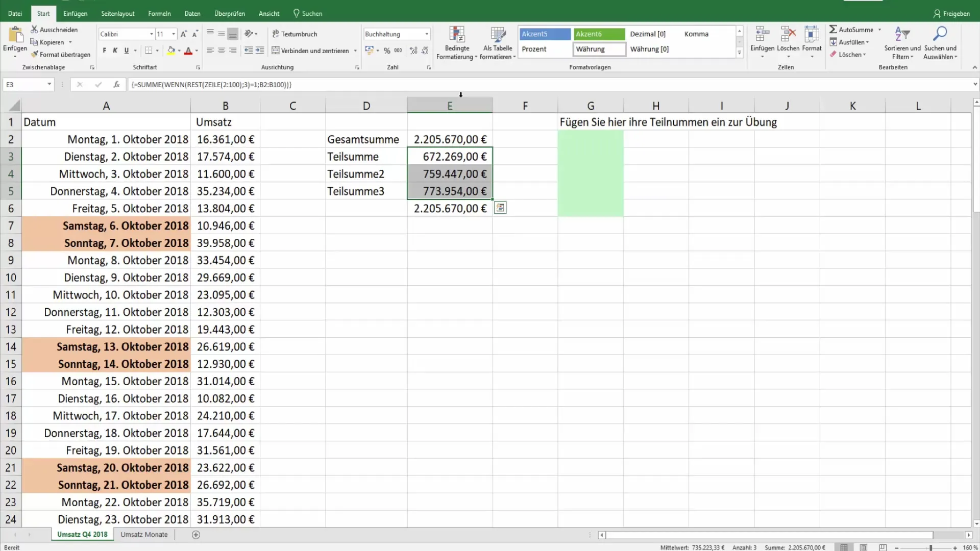Switch to page layout view icon
980x551 pixels.
pos(863,547)
